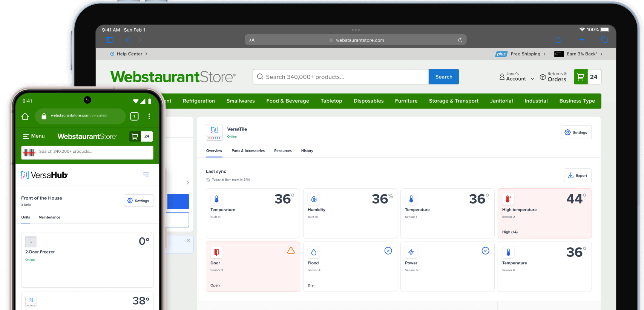Viewport: 644px width, 310px height.
Task: Open Safari sidebar panel icon
Action: tap(109, 40)
